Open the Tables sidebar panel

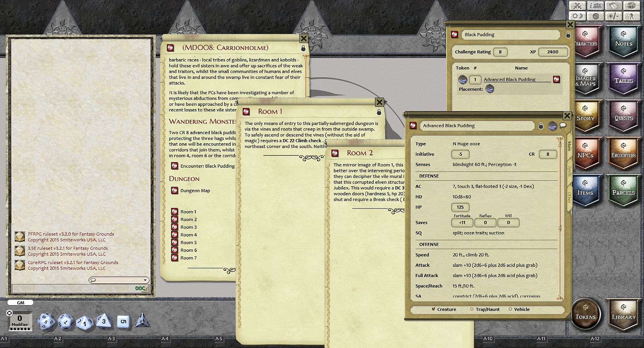tap(623, 80)
